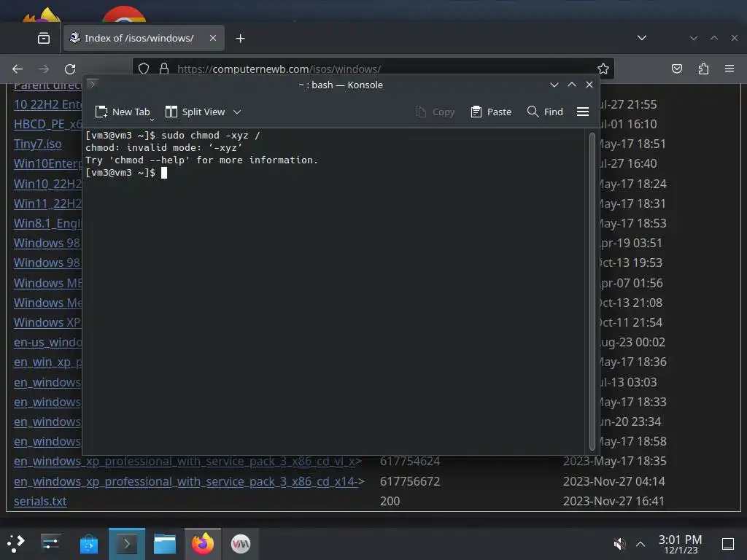Viewport: 747px width, 560px height.
Task: Switch to Firefox taskbar icon
Action: pyautogui.click(x=203, y=544)
